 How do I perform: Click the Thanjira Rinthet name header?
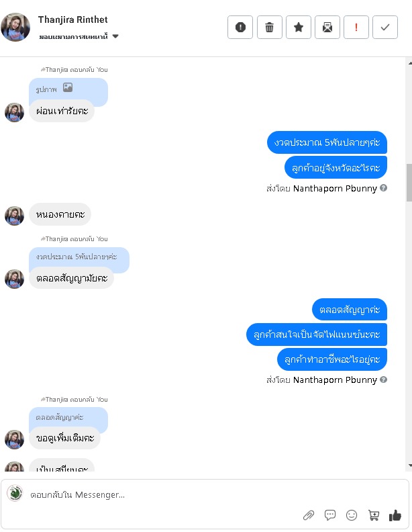click(73, 19)
